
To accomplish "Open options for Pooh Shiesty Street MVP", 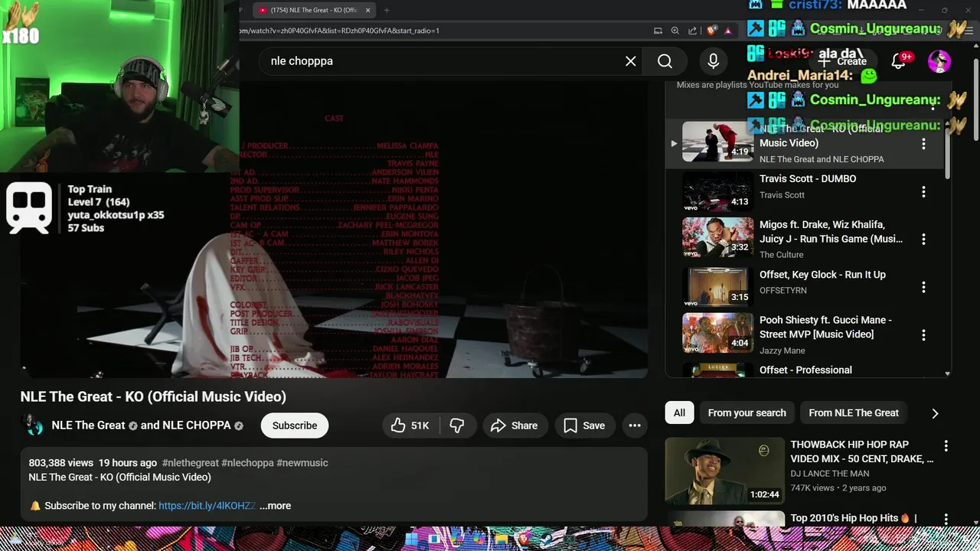I will 923,334.
